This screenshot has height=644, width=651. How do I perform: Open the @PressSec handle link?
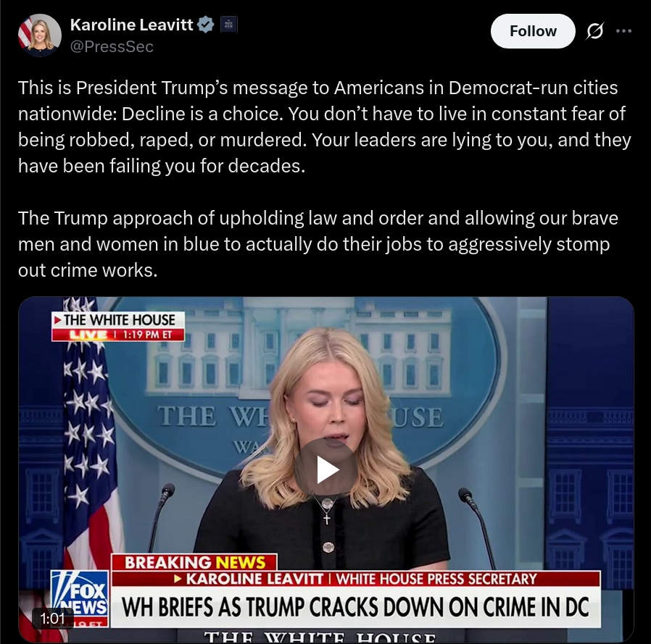112,46
